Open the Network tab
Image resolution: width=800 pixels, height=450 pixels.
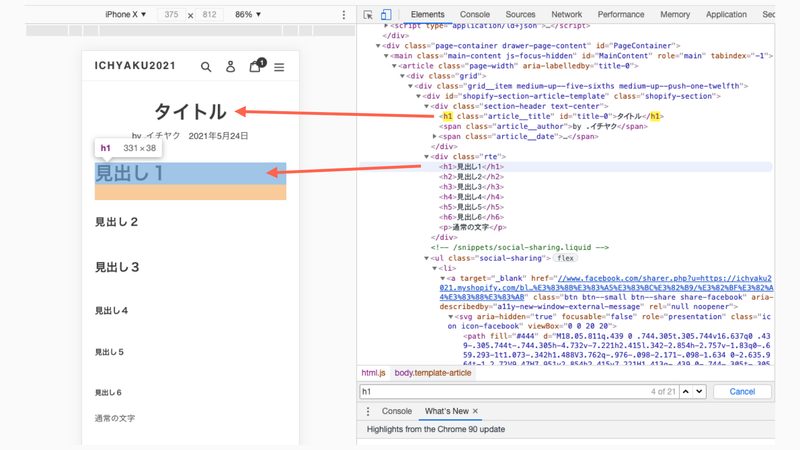(566, 14)
